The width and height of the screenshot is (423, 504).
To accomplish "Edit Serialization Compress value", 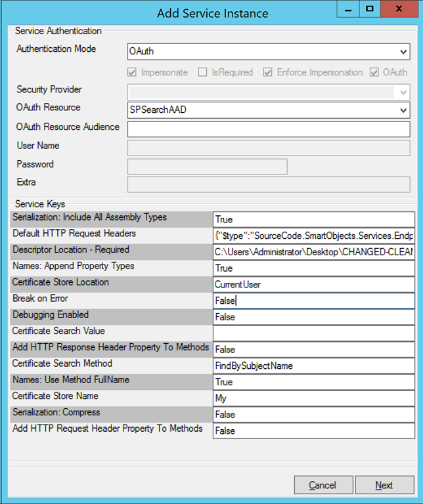I will point(313,415).
